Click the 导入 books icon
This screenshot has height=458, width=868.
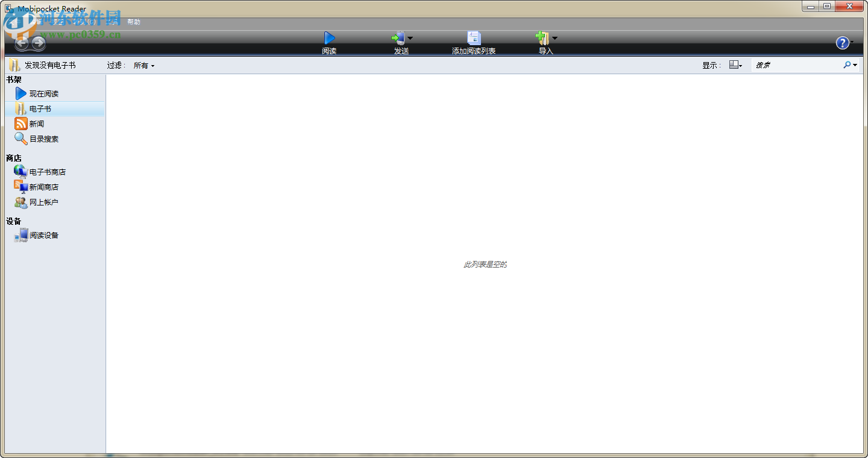pyautogui.click(x=542, y=38)
